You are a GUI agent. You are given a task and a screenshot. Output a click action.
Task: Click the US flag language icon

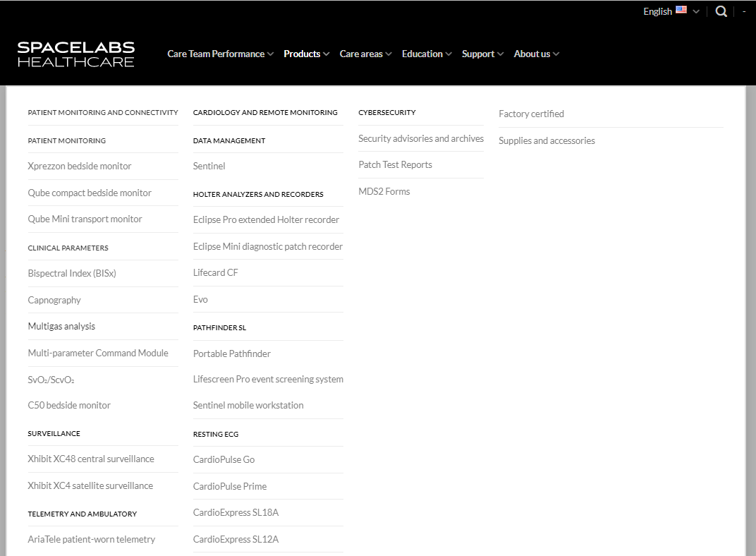[681, 10]
